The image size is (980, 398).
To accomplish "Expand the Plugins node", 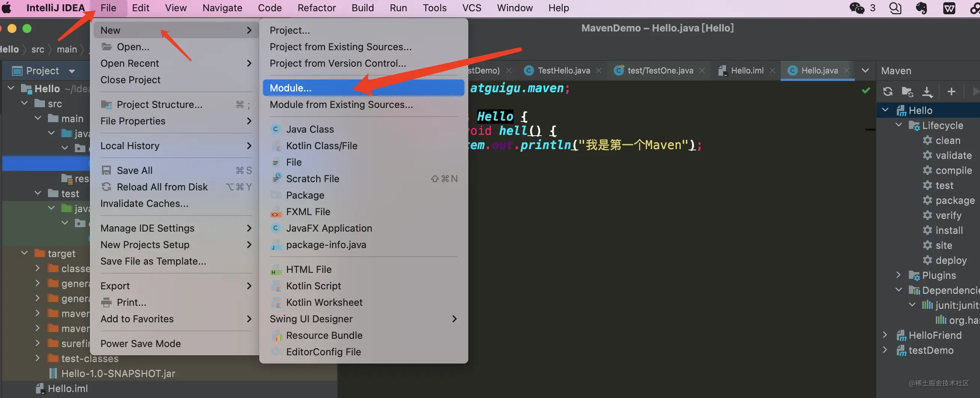I will 899,275.
